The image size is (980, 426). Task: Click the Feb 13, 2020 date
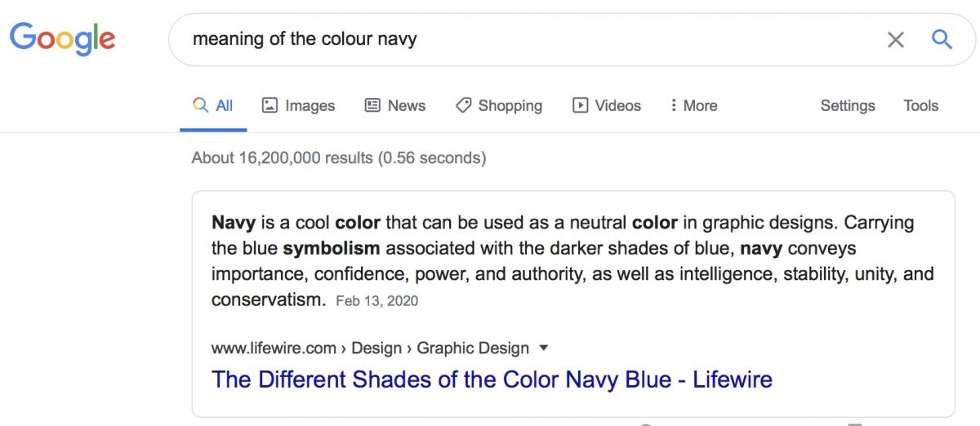click(376, 301)
